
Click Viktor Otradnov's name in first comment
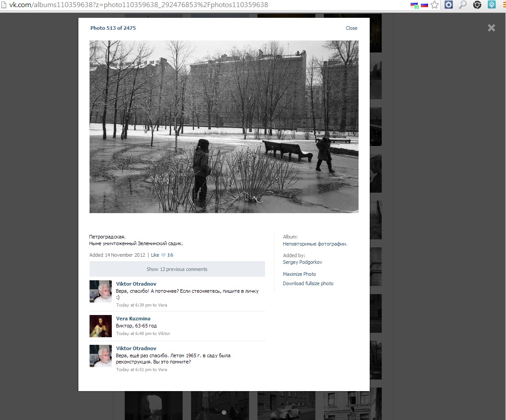(136, 284)
